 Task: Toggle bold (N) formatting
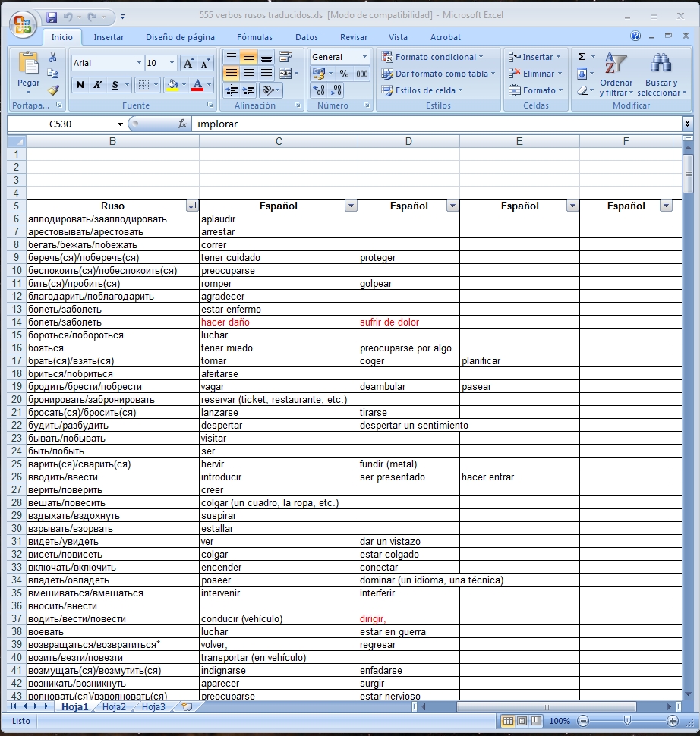point(80,85)
